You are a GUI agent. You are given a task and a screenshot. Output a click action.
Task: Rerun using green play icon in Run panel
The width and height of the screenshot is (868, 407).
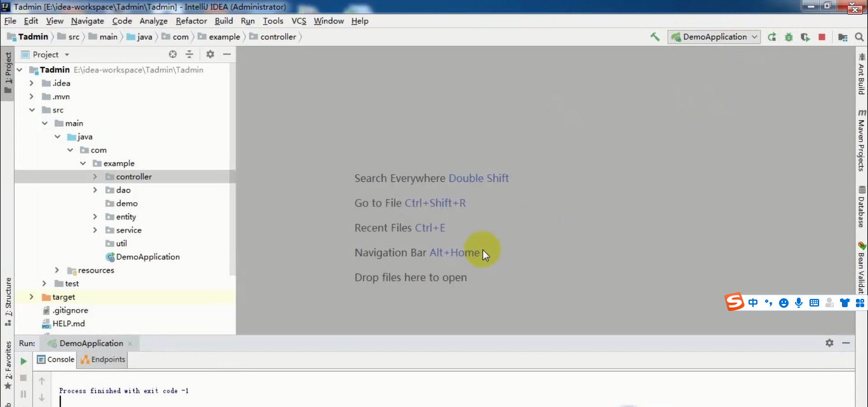[24, 361]
